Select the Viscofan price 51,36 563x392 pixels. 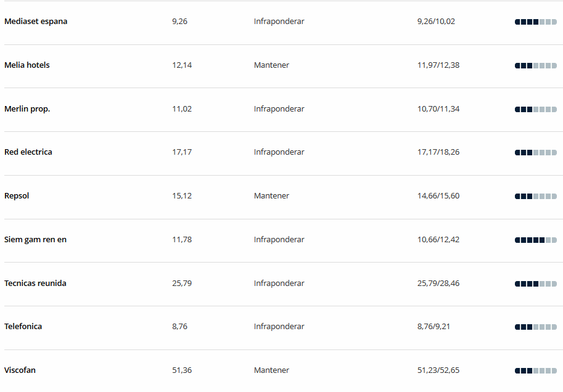[182, 370]
